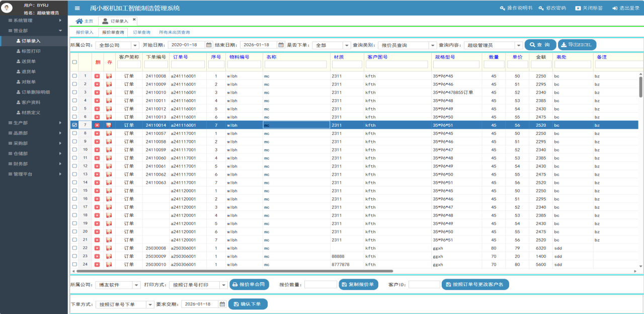Viewport: 644px width, 314px height.
Task: Switch to the 订单查询 tab
Action: tap(141, 32)
